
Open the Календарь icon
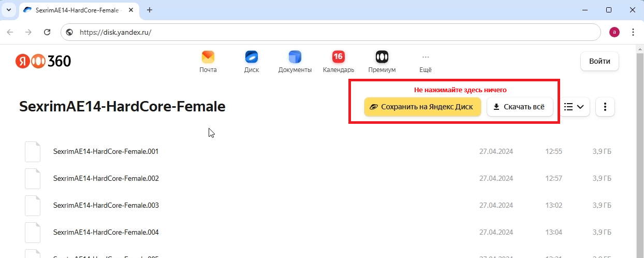(x=338, y=58)
